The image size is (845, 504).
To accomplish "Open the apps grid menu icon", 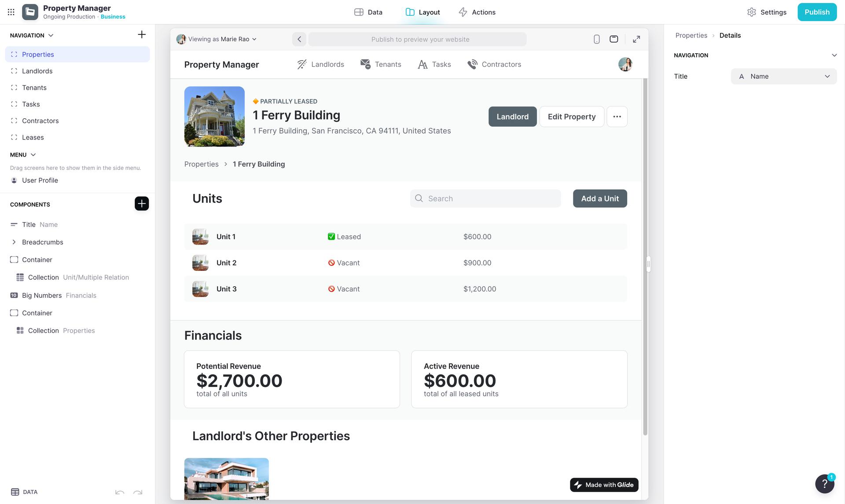I will point(11,12).
